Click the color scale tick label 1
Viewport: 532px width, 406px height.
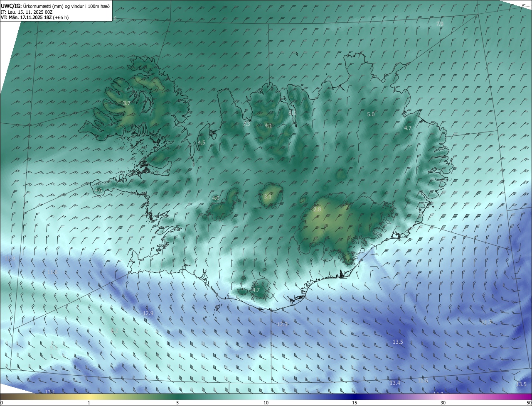[x=89, y=403]
